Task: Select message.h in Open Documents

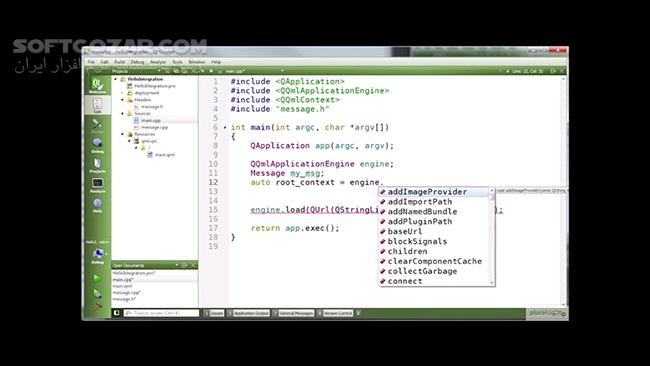Action: coord(124,299)
